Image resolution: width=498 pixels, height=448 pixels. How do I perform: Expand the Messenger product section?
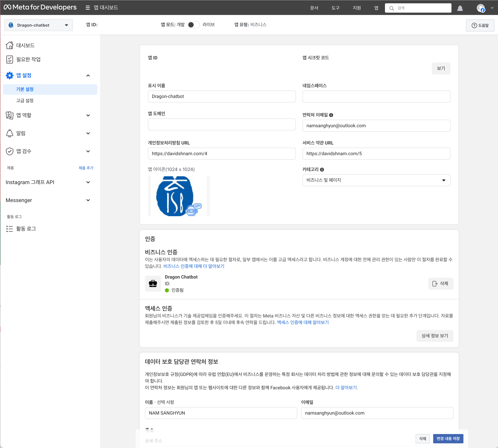(88, 200)
